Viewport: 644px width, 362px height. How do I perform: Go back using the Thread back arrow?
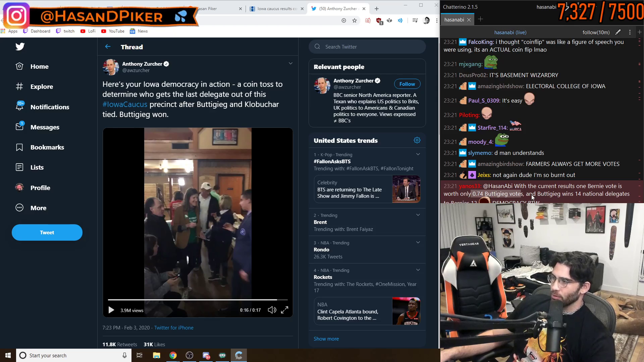107,47
